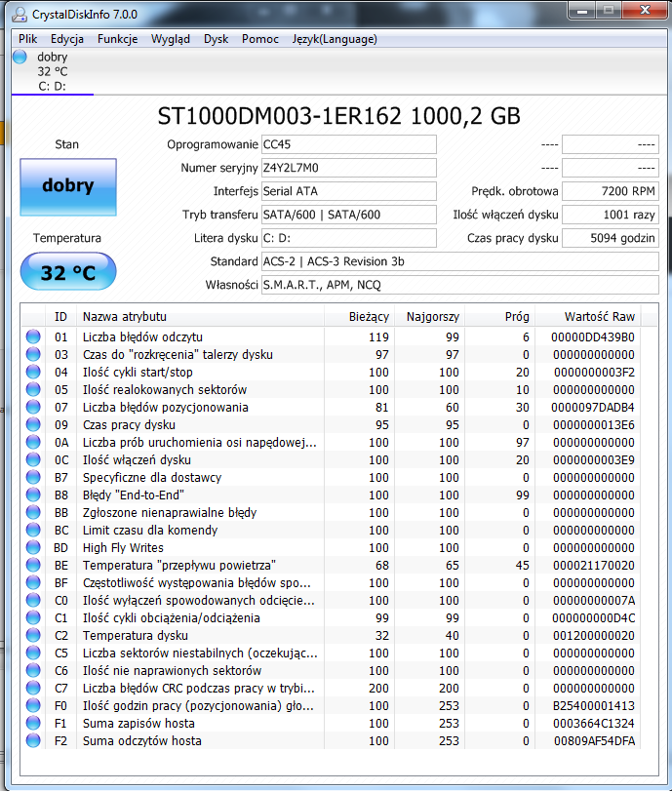Image resolution: width=672 pixels, height=792 pixels.
Task: Open the Dysk menu
Action: pos(216,39)
